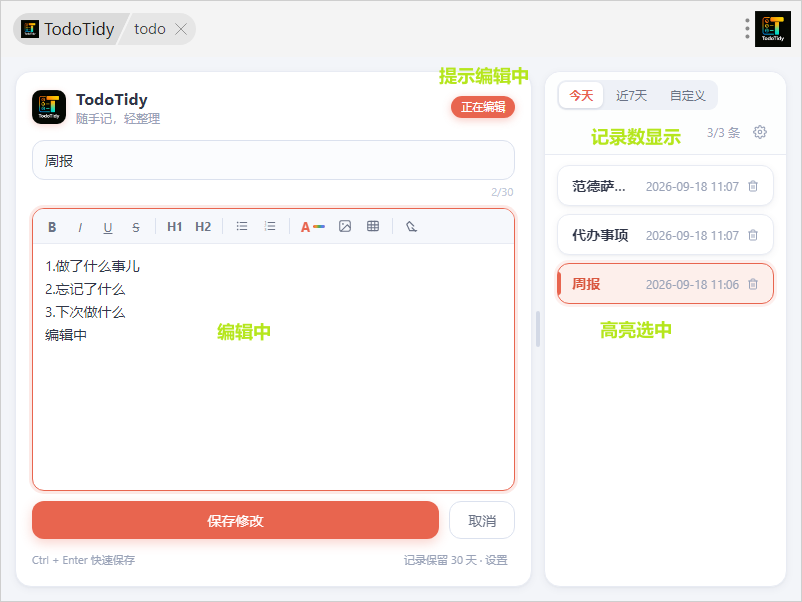Insert a bulleted list

pos(242,226)
